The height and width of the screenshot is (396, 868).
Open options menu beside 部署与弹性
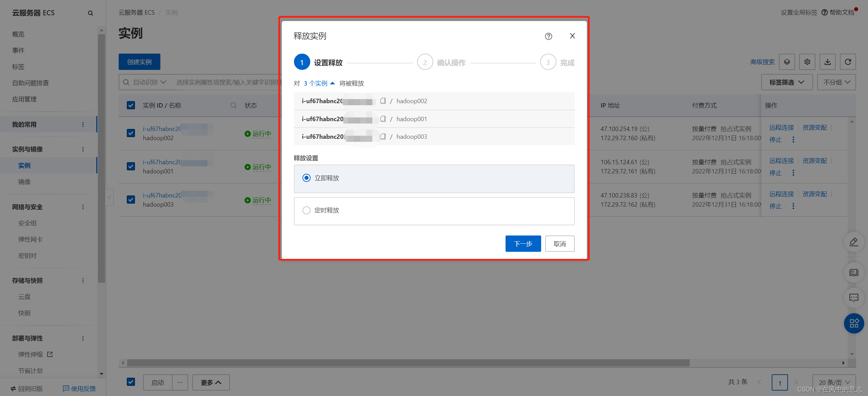pos(83,338)
